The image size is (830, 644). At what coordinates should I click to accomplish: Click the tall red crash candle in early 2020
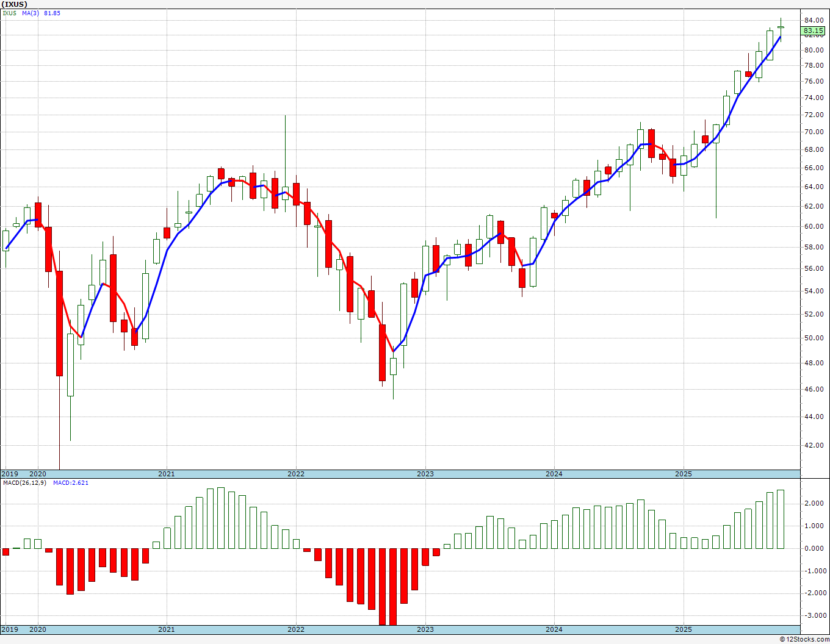[59, 323]
